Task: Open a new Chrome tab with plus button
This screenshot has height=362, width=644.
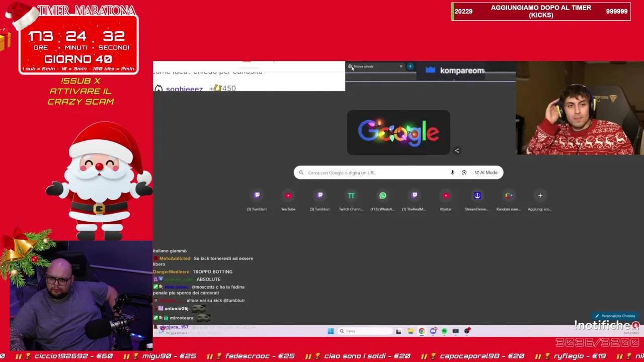Action: pos(410,66)
